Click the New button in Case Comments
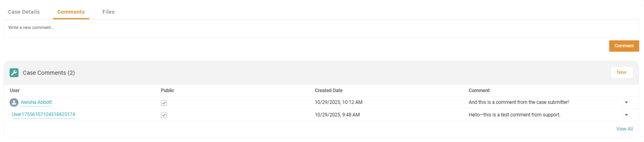The image size is (644, 142). click(x=622, y=72)
